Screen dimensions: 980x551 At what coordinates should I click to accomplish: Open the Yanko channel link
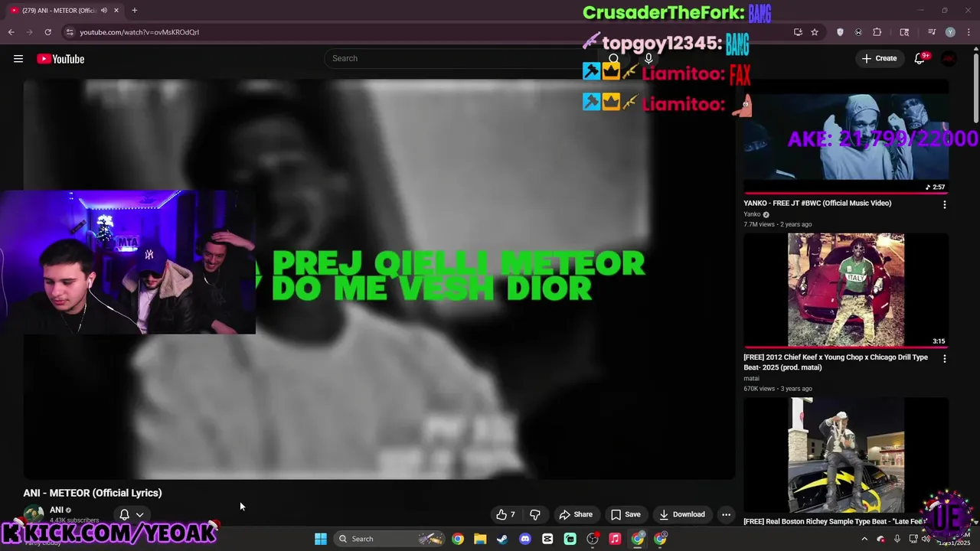click(x=752, y=214)
